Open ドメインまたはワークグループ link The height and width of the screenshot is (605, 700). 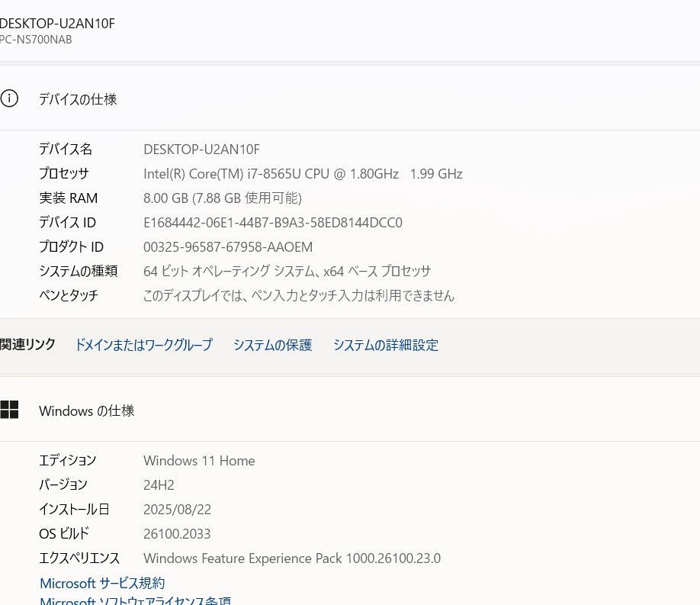click(143, 345)
